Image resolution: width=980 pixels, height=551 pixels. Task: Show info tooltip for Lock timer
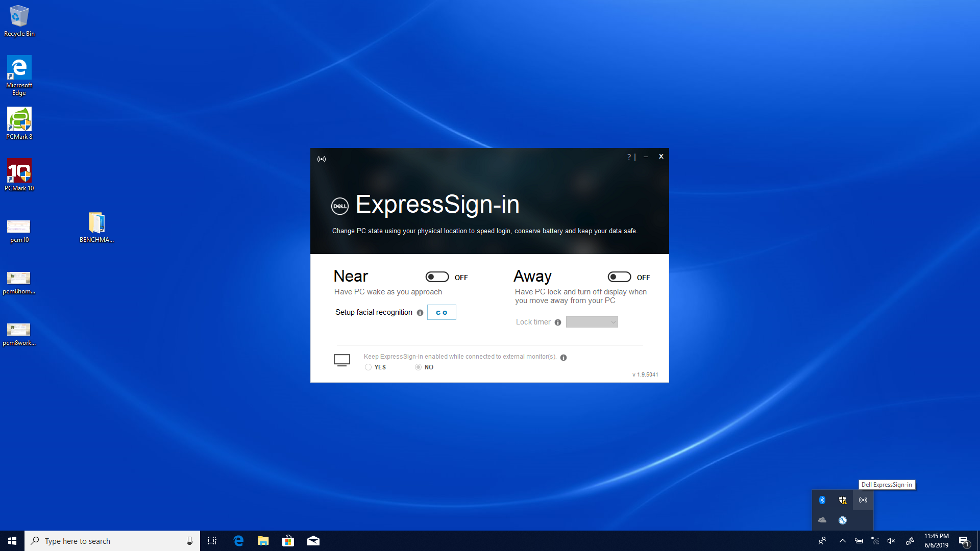tap(558, 322)
